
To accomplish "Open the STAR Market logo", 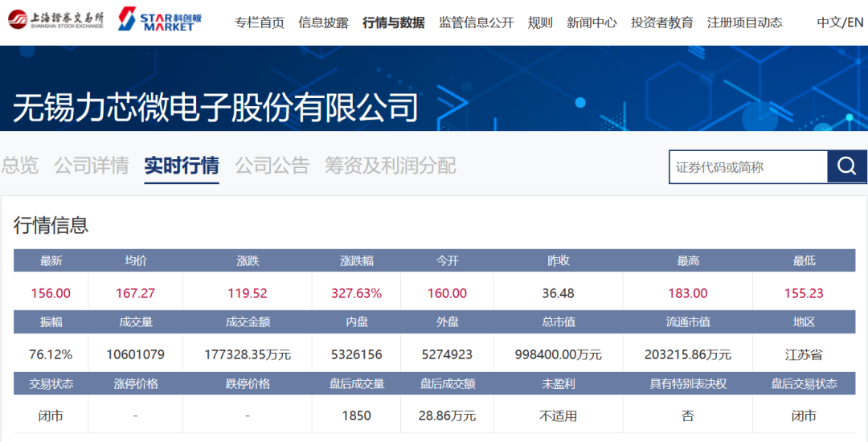I will point(160,19).
